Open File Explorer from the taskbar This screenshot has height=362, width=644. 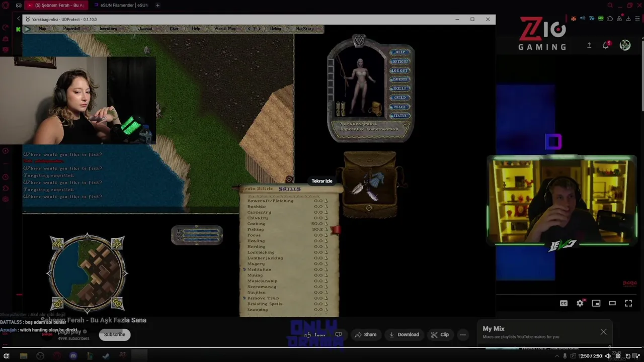click(x=24, y=355)
